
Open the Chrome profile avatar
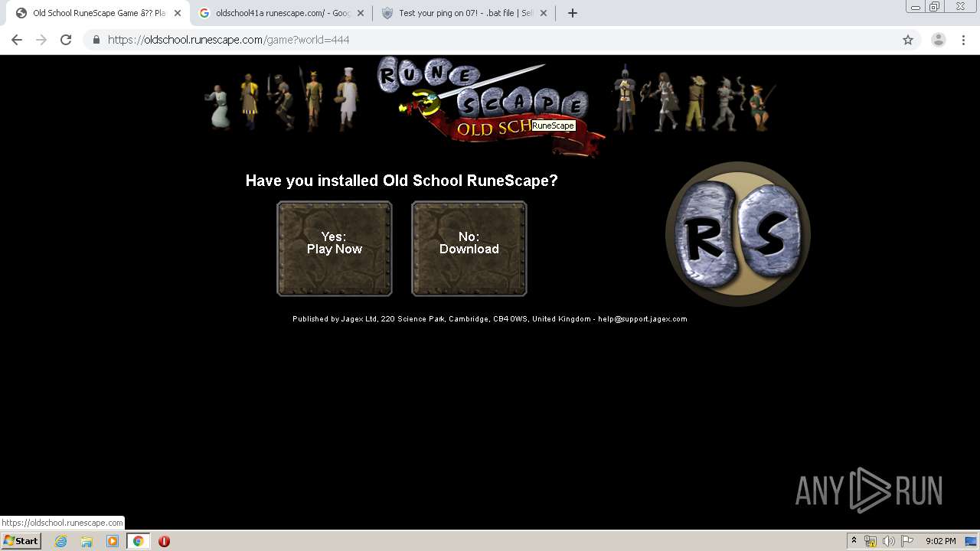[939, 40]
